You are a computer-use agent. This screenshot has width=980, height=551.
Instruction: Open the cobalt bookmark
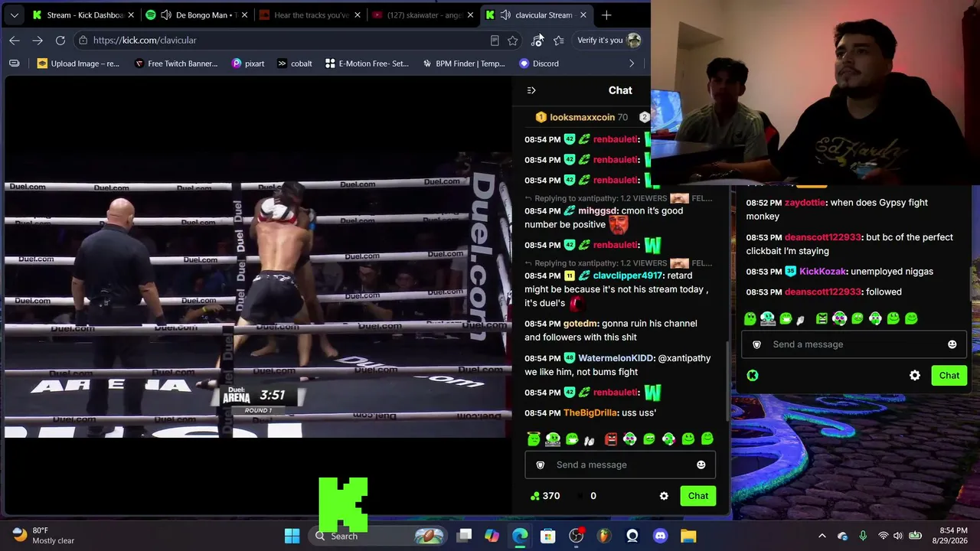click(295, 64)
